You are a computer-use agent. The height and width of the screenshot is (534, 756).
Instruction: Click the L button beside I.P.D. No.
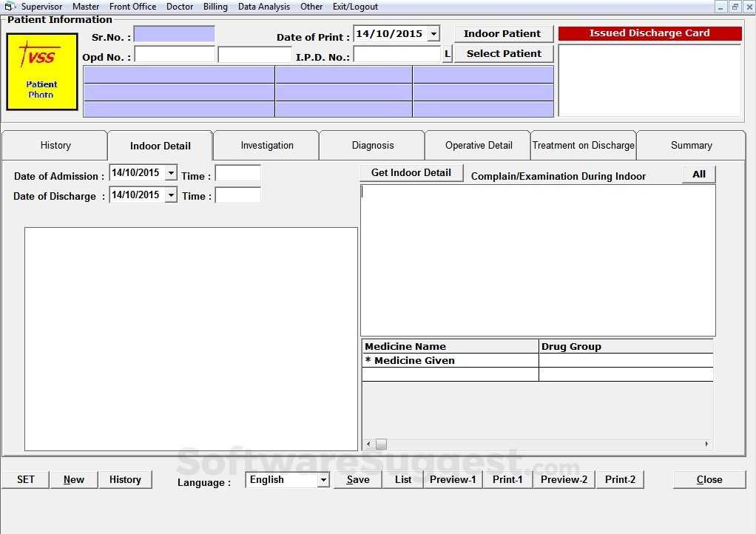[447, 53]
